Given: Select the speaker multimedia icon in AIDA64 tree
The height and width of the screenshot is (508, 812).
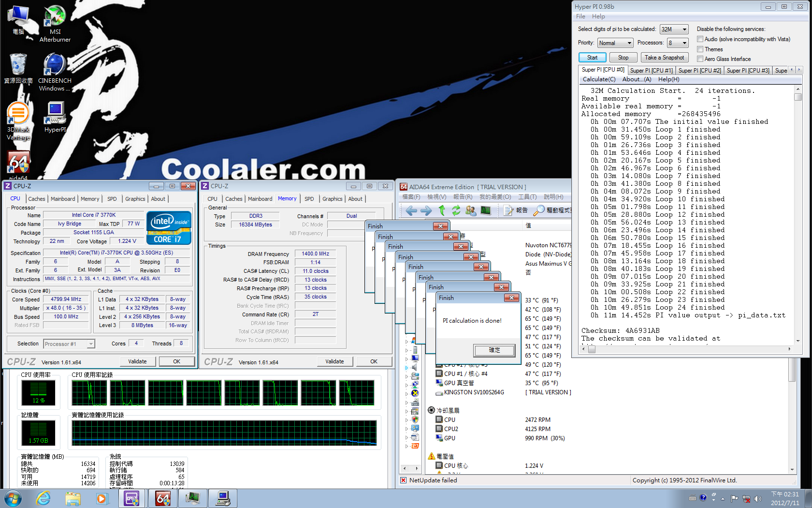Looking at the screenshot, I should (x=415, y=367).
